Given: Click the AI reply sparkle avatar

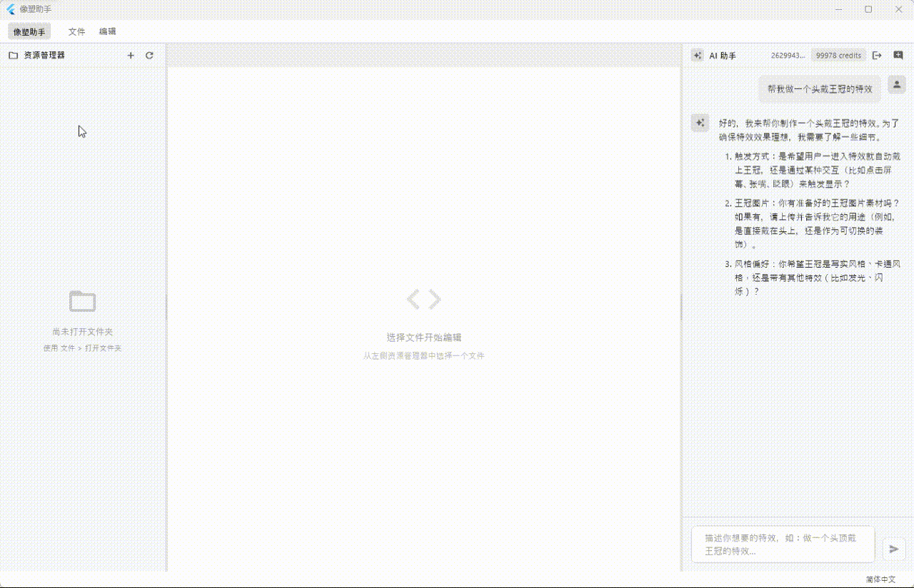Looking at the screenshot, I should point(699,123).
